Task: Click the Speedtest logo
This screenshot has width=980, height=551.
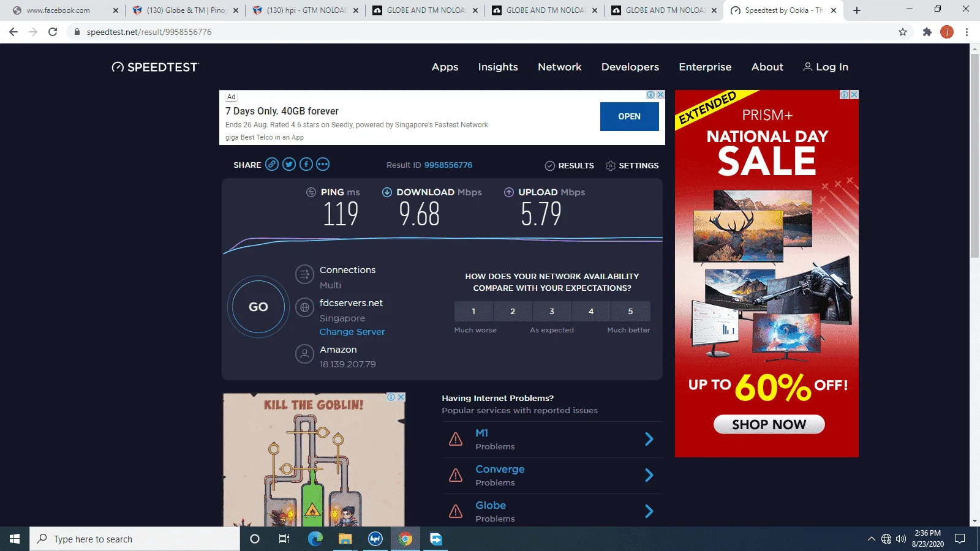Action: (x=156, y=67)
